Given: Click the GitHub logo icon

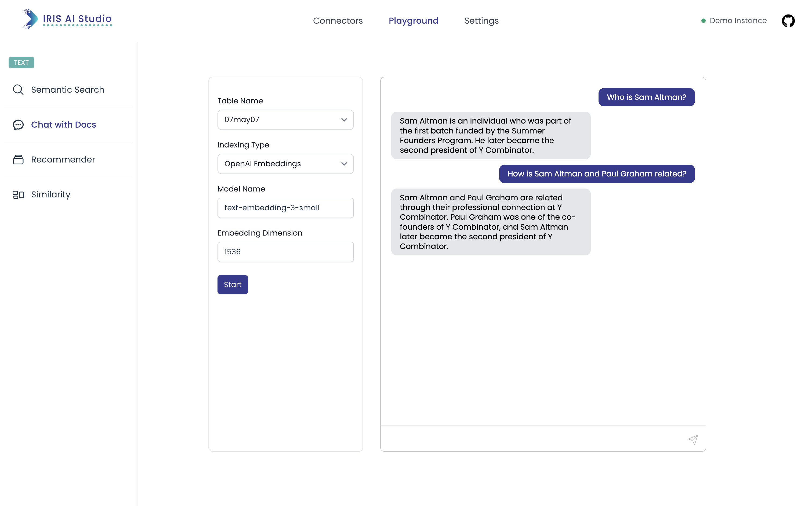Looking at the screenshot, I should 788,21.
